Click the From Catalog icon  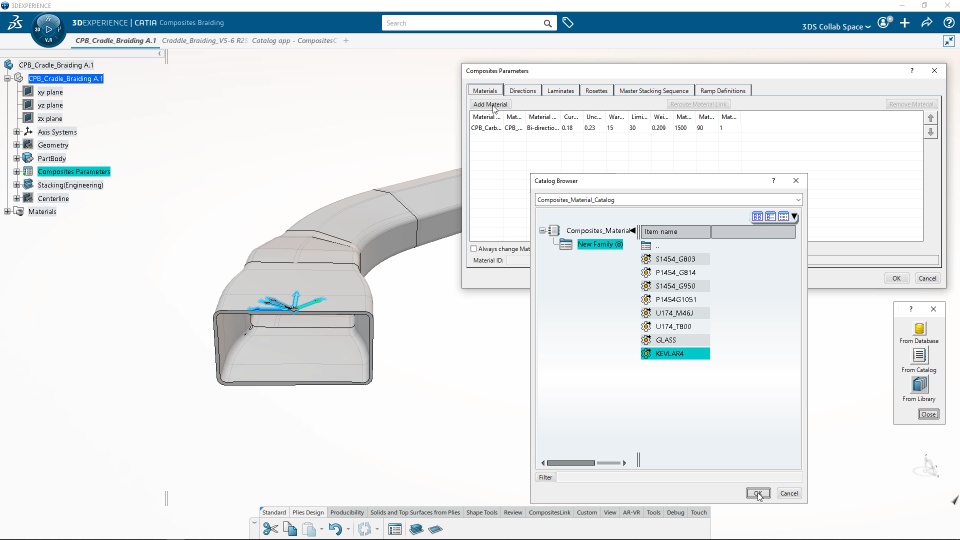click(919, 356)
